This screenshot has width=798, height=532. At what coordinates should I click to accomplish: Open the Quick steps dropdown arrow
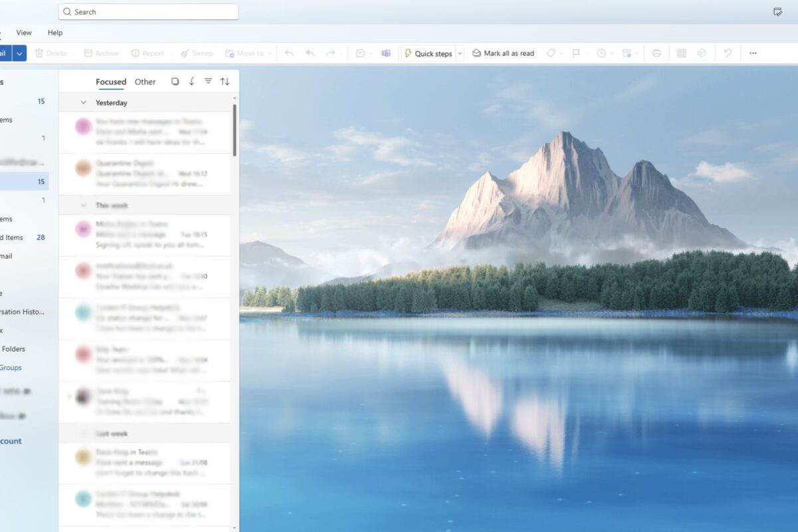460,53
